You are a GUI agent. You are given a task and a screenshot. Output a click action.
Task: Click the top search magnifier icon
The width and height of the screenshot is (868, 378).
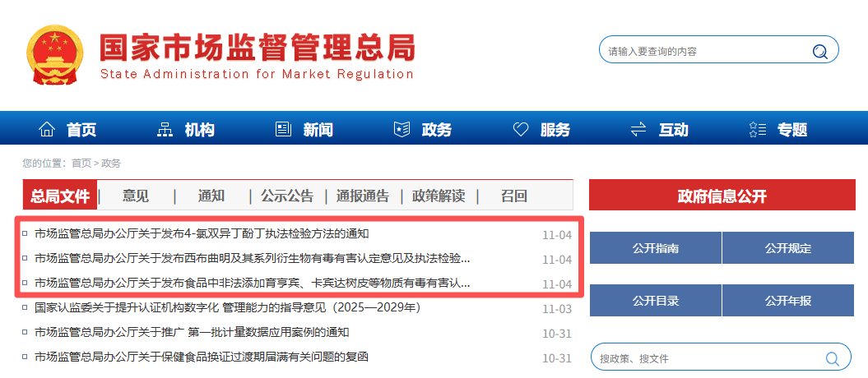819,51
